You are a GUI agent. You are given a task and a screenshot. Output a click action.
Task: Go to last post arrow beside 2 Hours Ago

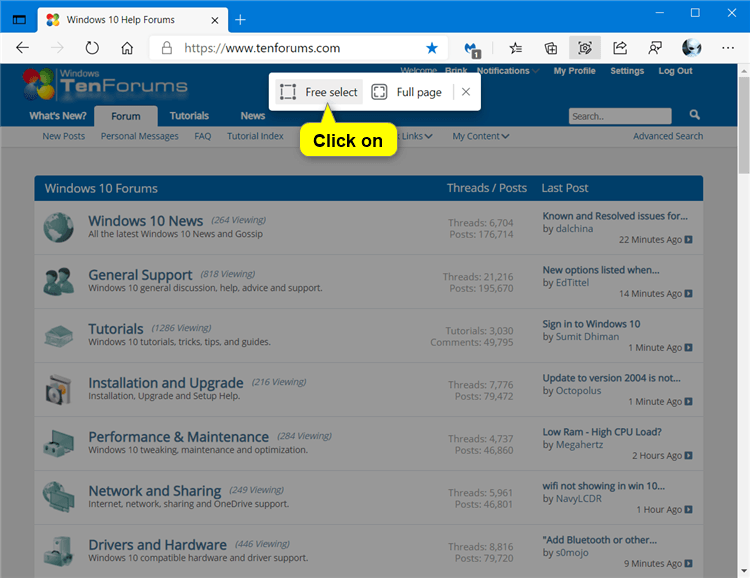688,456
